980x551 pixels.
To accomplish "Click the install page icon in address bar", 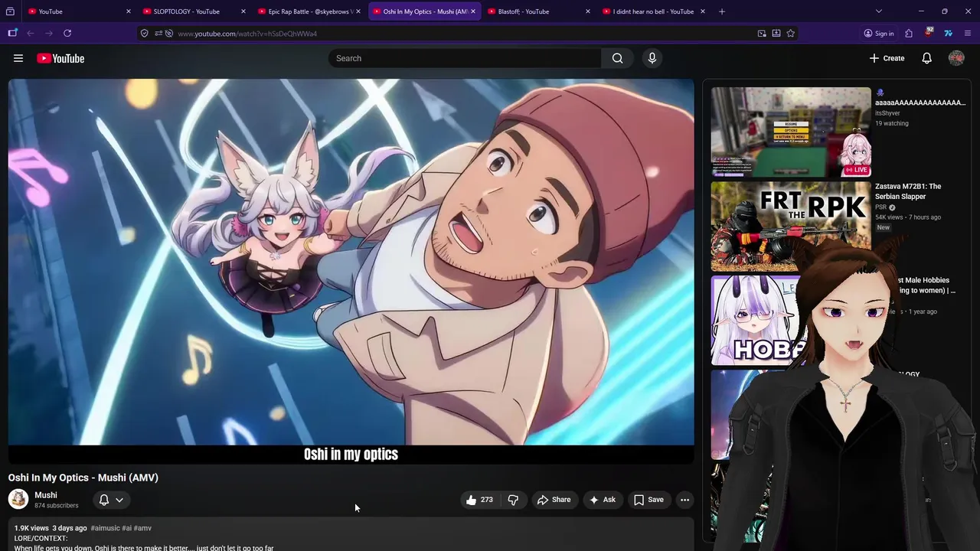I will click(776, 33).
